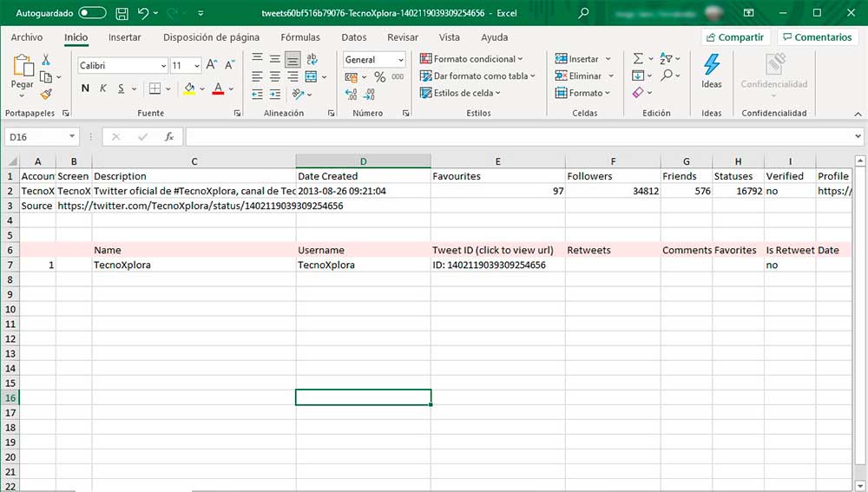Open the font name Calibri dropdown

tap(163, 65)
